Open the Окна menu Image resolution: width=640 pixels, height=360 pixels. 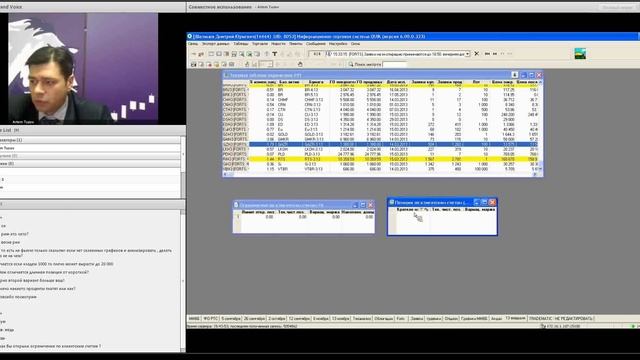[x=355, y=44]
